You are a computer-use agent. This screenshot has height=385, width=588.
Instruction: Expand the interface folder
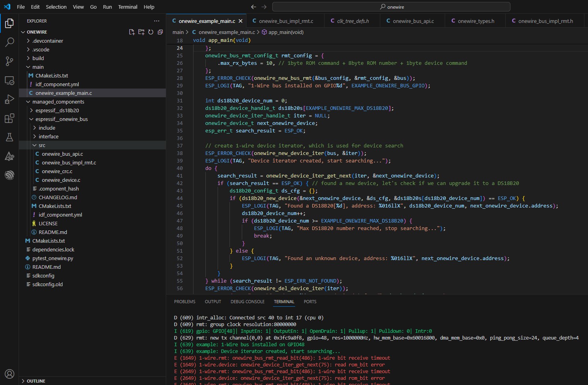coord(93,136)
